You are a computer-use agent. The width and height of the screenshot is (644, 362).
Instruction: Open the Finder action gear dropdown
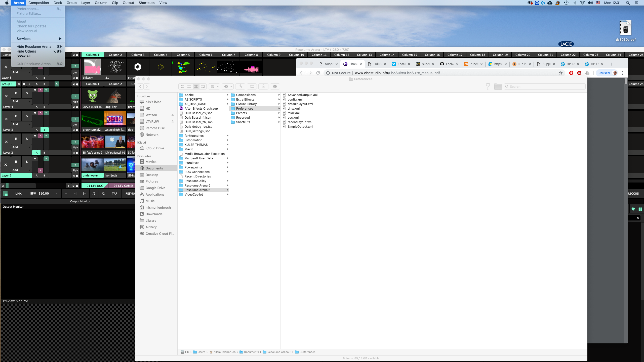pyautogui.click(x=228, y=86)
